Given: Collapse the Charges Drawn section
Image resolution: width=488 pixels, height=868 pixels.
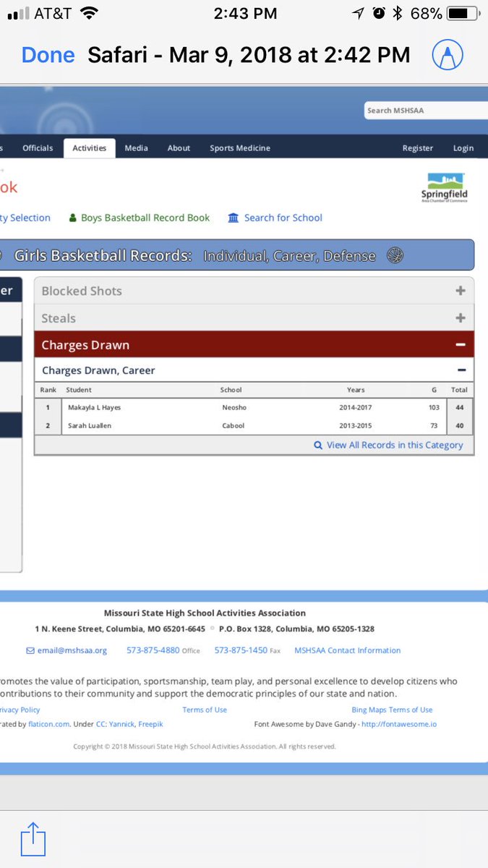Looking at the screenshot, I should tap(254, 345).
